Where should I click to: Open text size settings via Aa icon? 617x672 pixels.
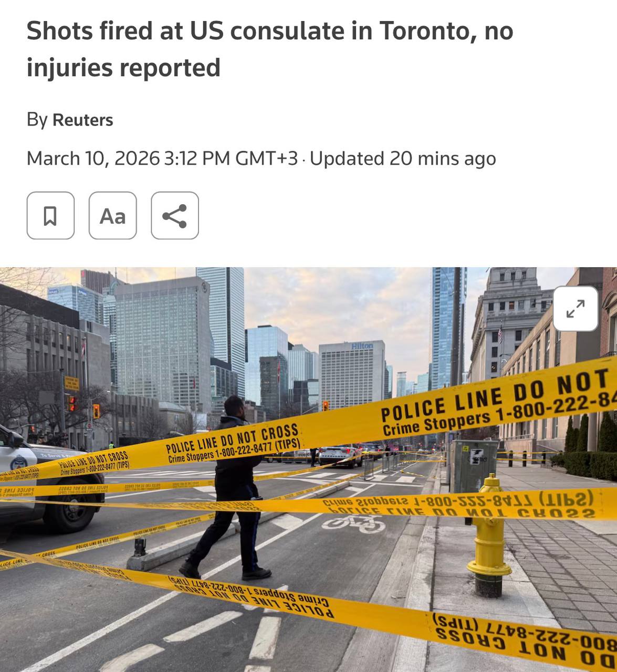tap(113, 216)
